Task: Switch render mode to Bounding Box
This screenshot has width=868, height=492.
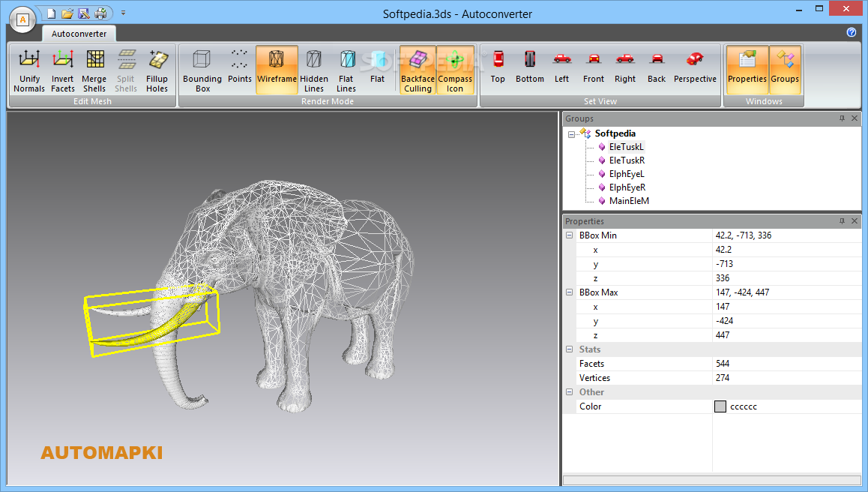Action: (202, 70)
